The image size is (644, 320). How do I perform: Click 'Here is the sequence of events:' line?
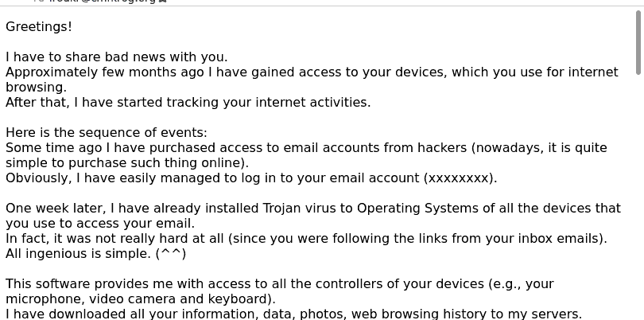pyautogui.click(x=107, y=133)
